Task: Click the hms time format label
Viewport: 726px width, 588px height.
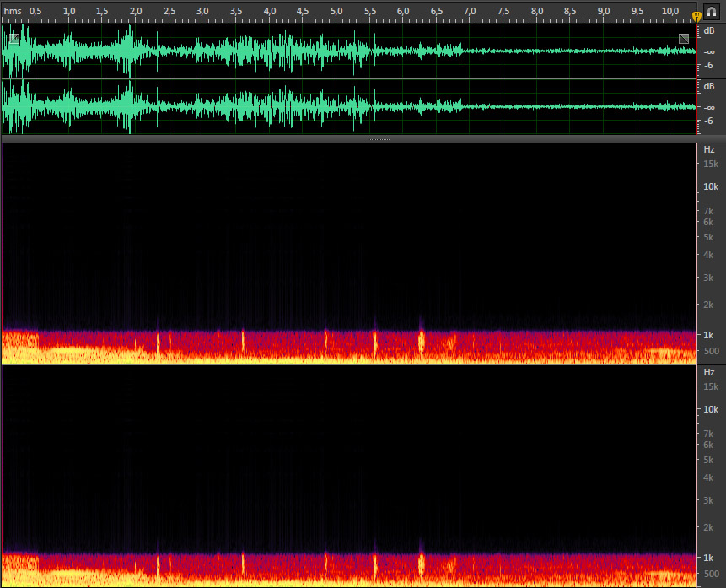Action: click(13, 11)
